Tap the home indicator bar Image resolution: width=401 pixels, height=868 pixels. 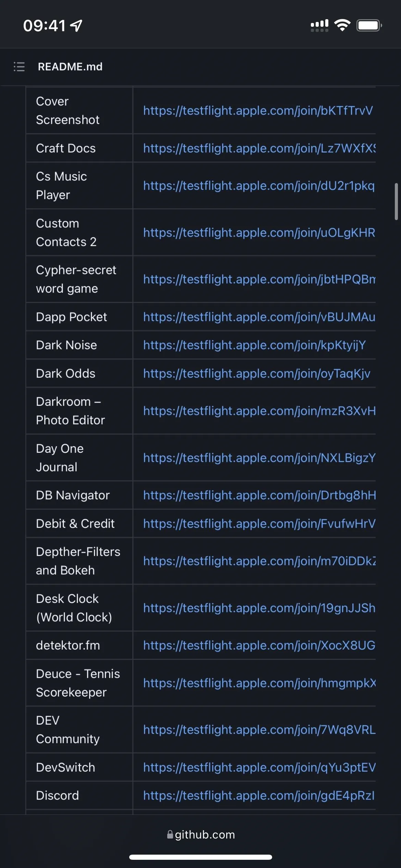200,857
